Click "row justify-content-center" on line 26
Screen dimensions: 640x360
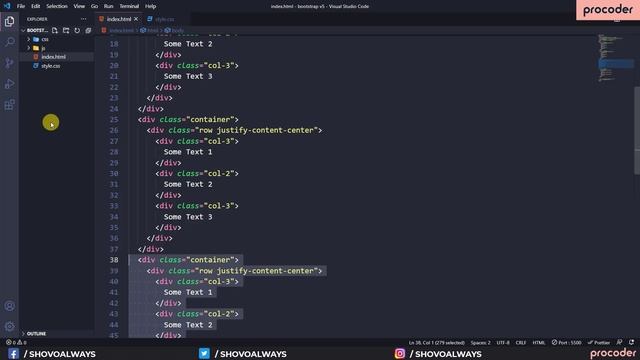point(256,130)
